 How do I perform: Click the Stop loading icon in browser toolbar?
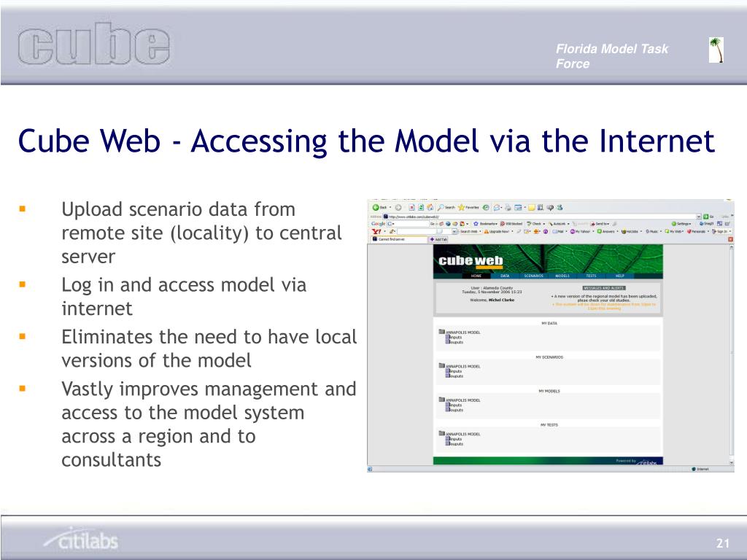[x=411, y=208]
